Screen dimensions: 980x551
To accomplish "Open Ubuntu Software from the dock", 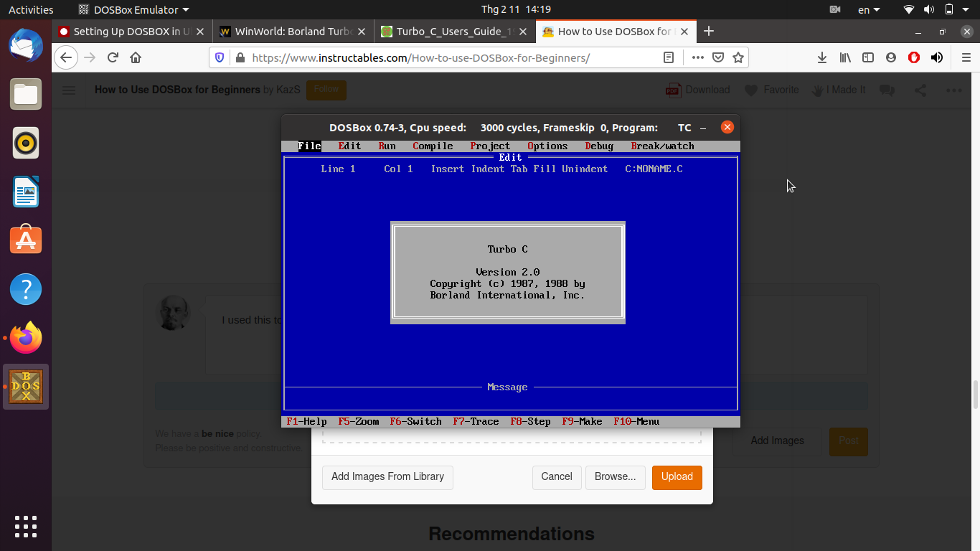I will click(26, 240).
